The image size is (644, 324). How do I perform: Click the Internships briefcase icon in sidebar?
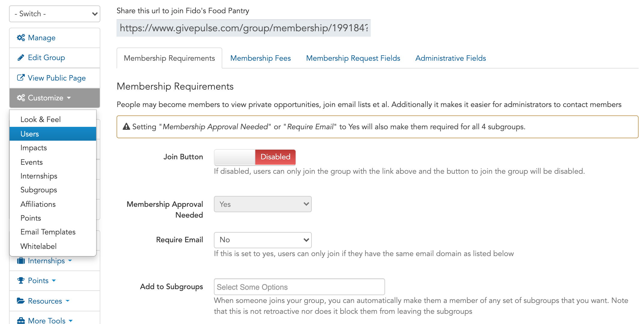21,261
